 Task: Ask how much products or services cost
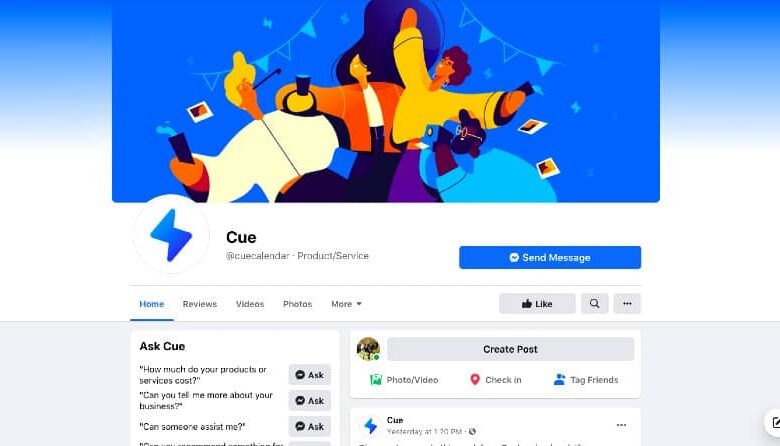tap(309, 375)
